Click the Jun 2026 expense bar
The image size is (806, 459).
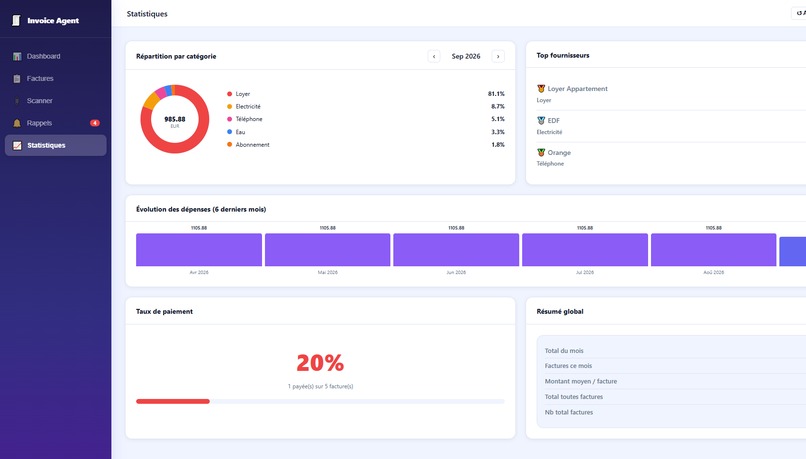(x=456, y=250)
